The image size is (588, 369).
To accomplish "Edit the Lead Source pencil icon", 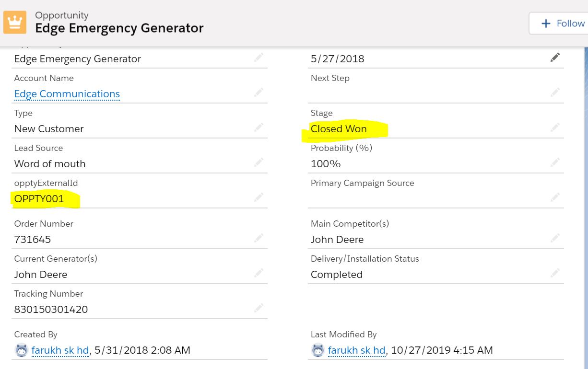I will coord(259,162).
